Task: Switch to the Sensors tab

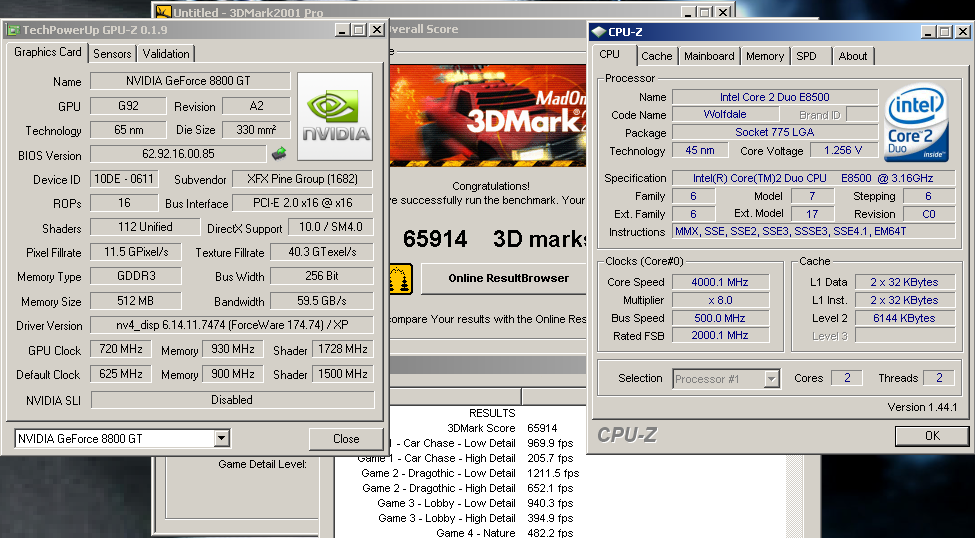Action: tap(112, 54)
